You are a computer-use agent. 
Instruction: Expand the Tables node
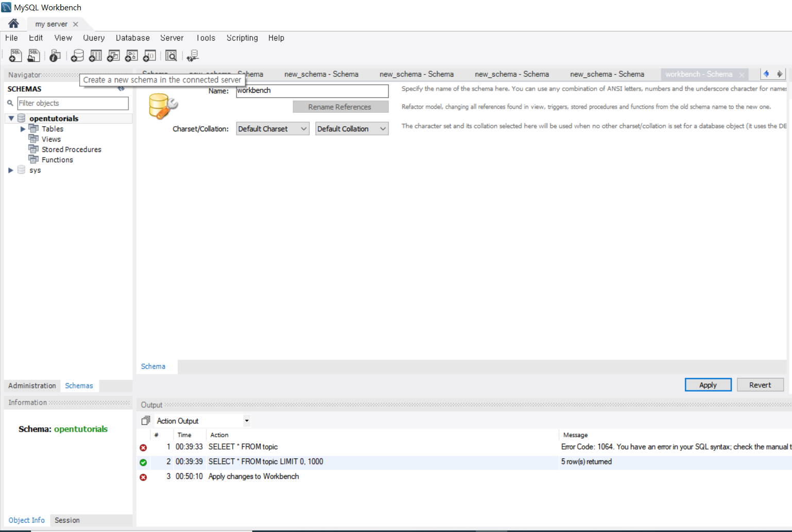coord(23,129)
